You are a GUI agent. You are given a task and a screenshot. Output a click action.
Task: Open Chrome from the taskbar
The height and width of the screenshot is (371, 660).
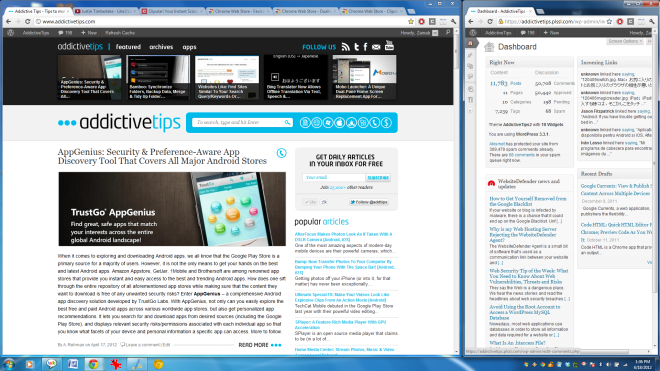point(93,364)
